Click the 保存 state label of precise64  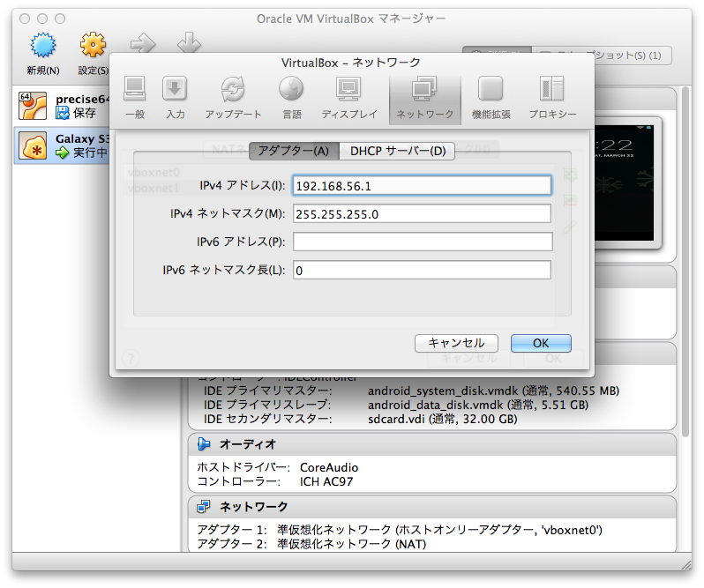[85, 113]
